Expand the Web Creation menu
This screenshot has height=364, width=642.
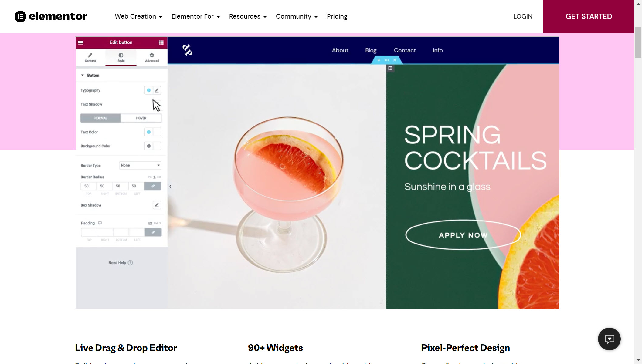tap(138, 16)
